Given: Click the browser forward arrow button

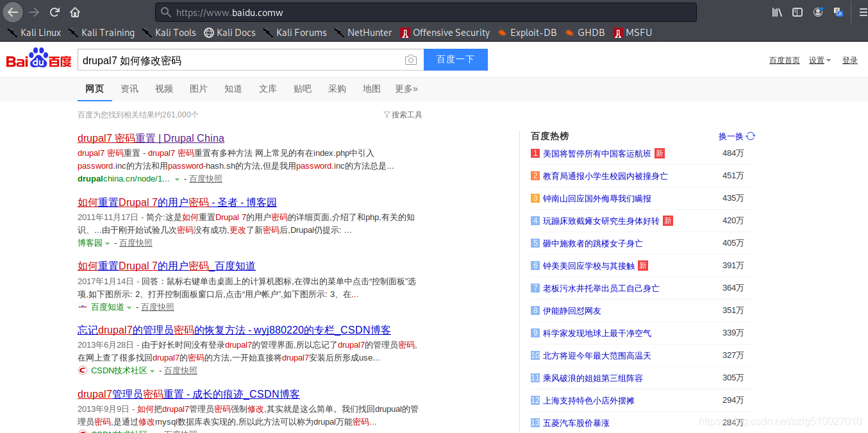Looking at the screenshot, I should point(34,12).
